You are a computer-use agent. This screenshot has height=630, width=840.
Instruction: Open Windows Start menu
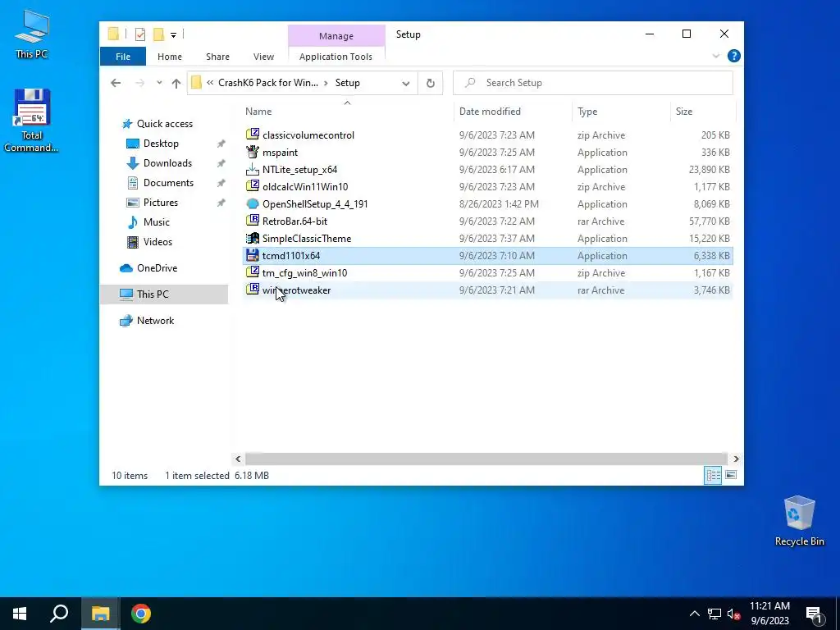(x=20, y=614)
